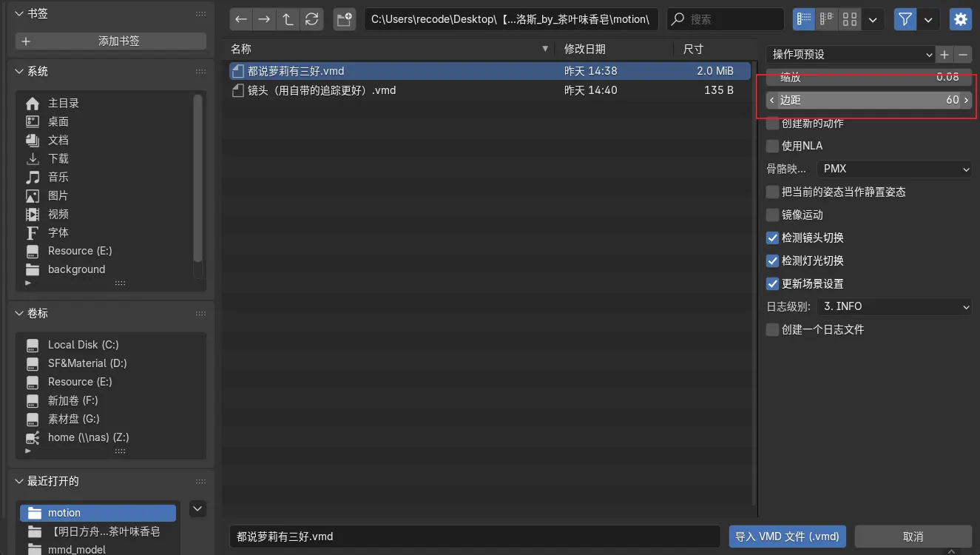This screenshot has height=555, width=980.
Task: Open display settings dropdown next to view modes
Action: [x=873, y=19]
